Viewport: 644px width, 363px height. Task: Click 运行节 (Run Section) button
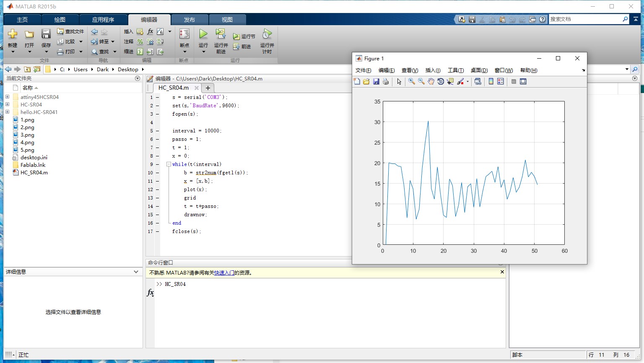pos(244,36)
